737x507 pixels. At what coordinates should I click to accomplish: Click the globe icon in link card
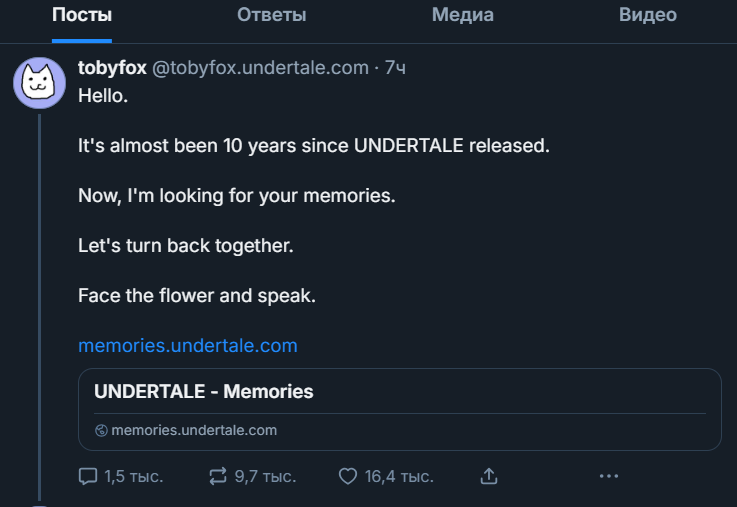(x=101, y=430)
